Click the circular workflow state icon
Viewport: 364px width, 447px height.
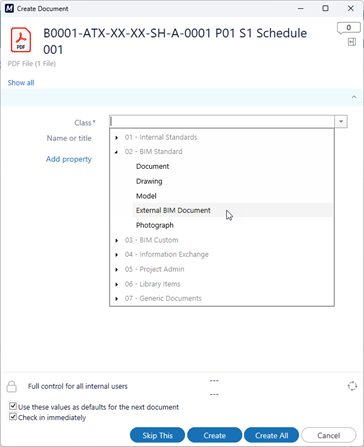pos(352,386)
